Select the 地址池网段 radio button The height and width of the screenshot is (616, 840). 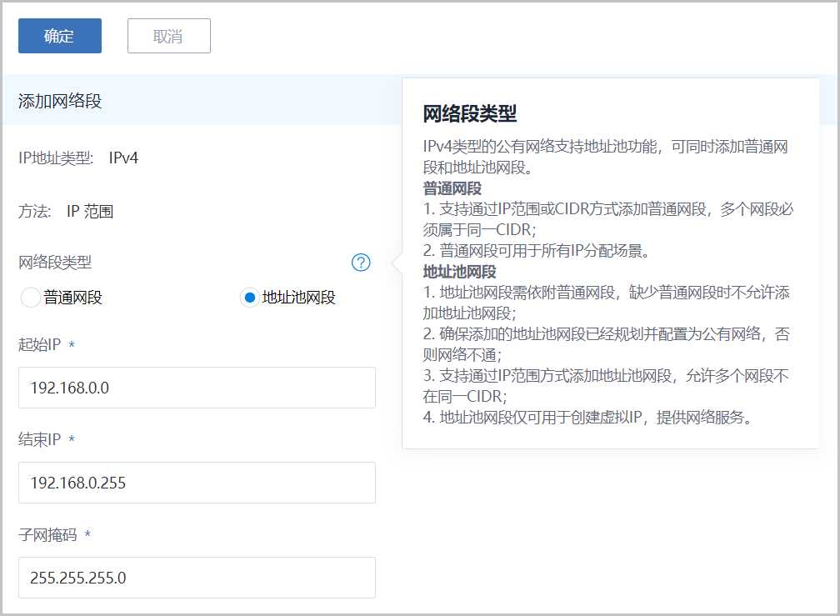[x=248, y=298]
